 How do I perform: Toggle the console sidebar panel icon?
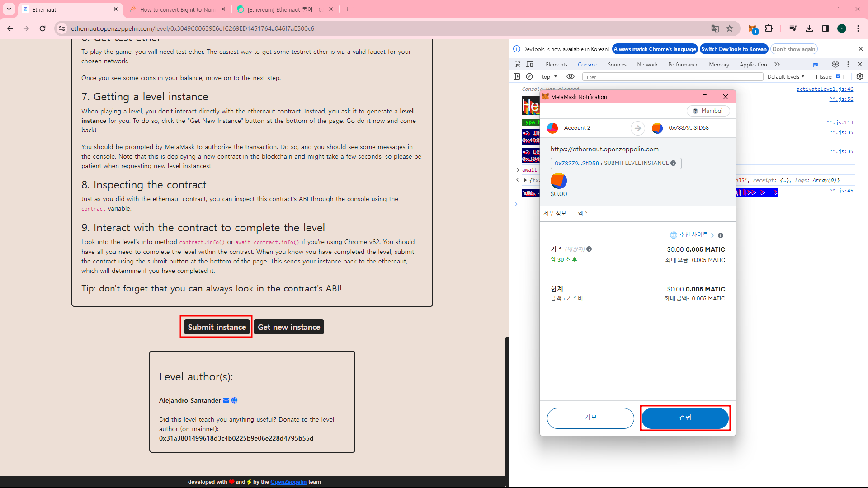click(x=517, y=77)
